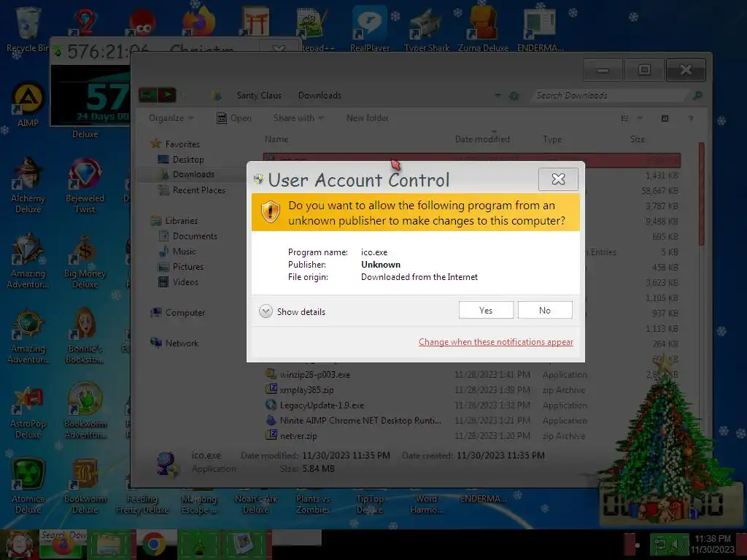This screenshot has width=747, height=560.
Task: Click the network icon in system tray
Action: pyautogui.click(x=660, y=544)
